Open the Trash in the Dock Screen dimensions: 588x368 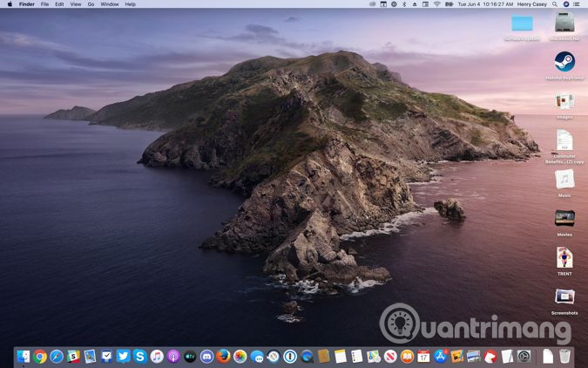(564, 356)
